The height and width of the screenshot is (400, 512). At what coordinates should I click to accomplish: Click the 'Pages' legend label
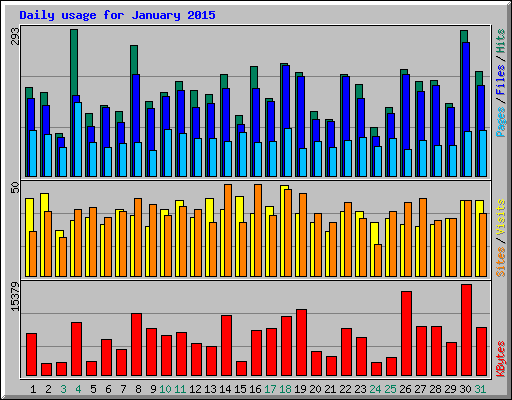coord(501,122)
